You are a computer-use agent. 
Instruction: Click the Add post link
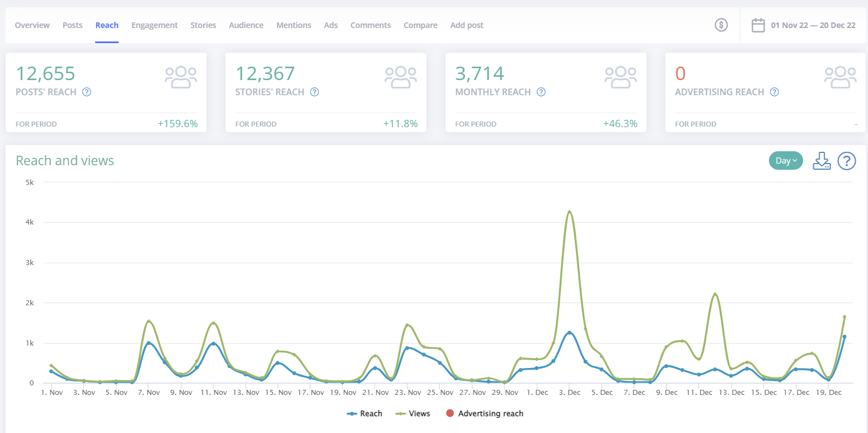pyautogui.click(x=467, y=25)
